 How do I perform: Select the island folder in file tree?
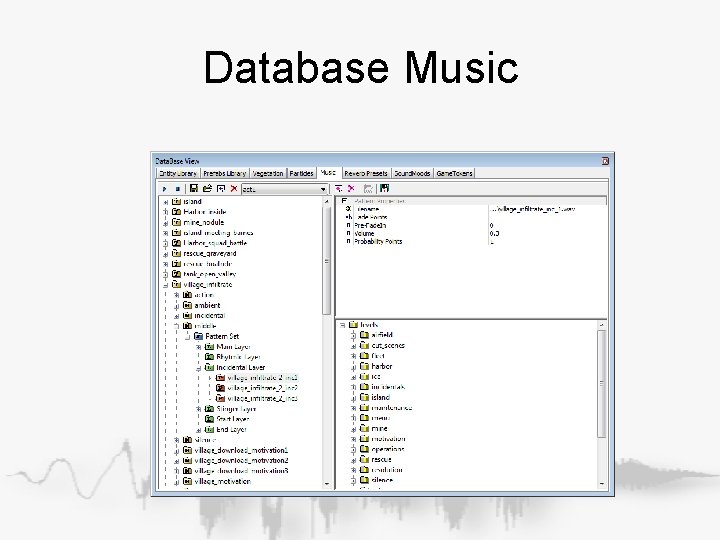click(x=380, y=397)
